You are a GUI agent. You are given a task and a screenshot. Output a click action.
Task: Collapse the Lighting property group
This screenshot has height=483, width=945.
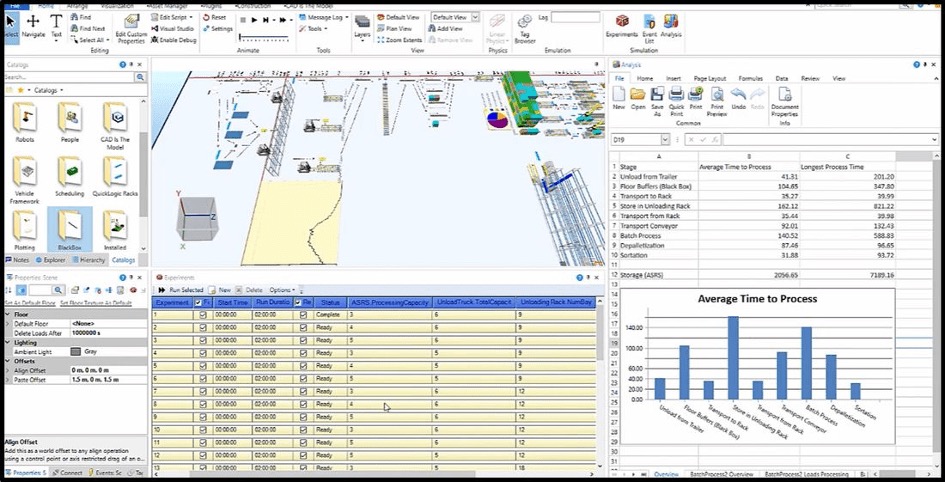pos(8,343)
